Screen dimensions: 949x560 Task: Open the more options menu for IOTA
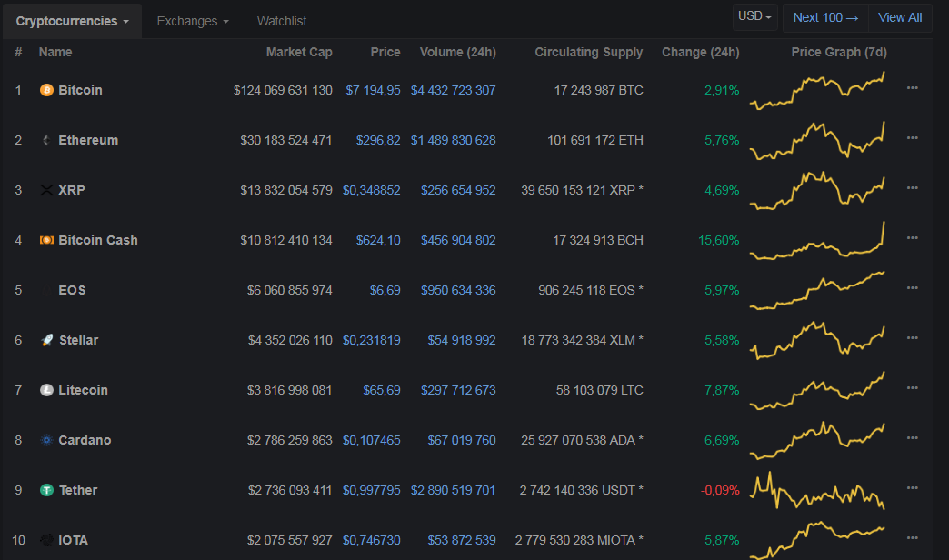coord(912,538)
